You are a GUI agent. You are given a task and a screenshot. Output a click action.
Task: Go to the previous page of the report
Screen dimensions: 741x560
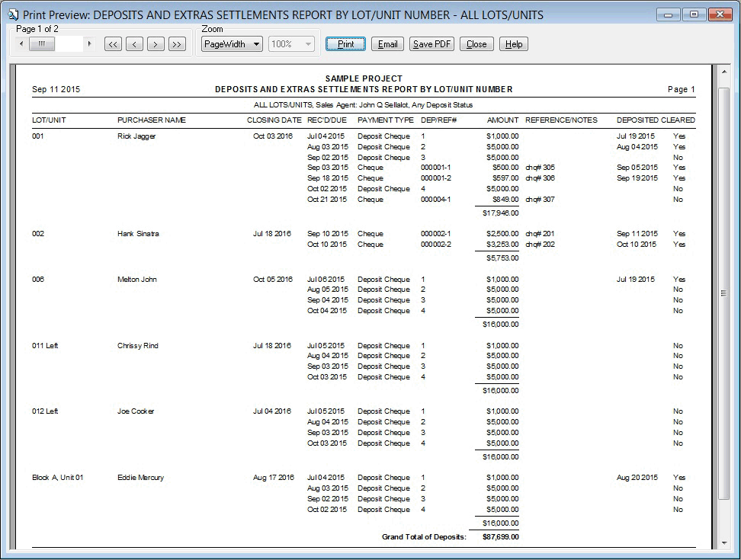click(135, 44)
